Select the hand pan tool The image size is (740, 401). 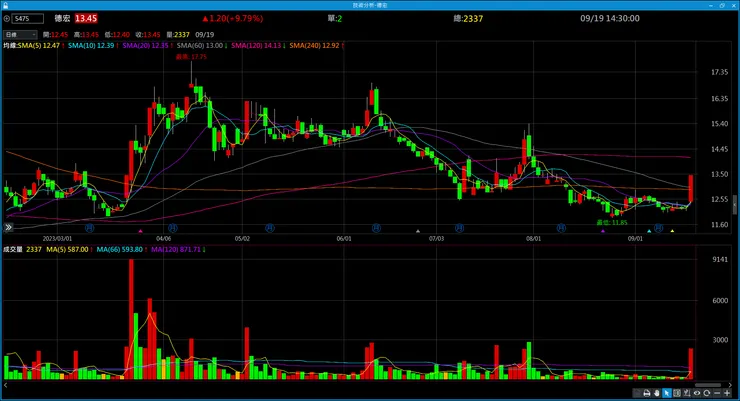pyautogui.click(x=656, y=393)
